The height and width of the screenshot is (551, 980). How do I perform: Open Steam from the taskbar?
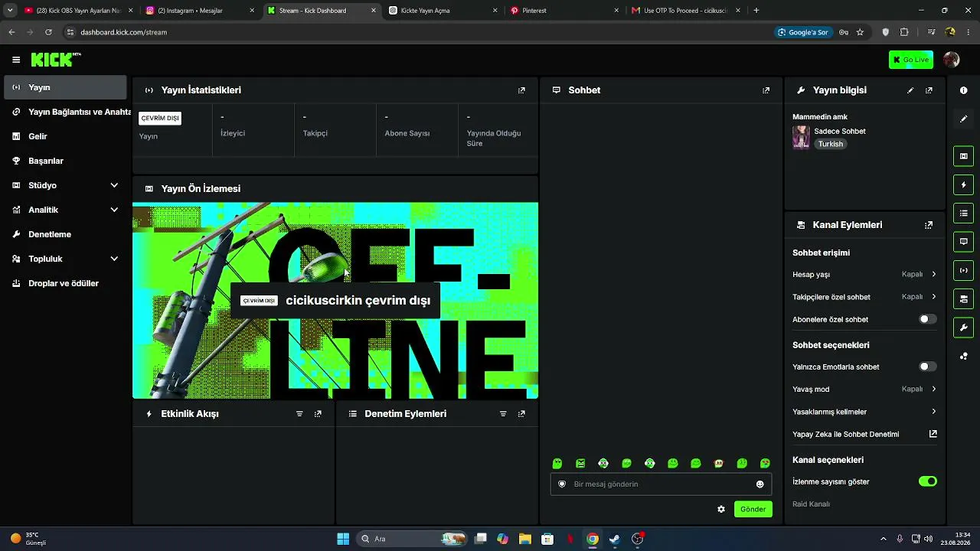(614, 539)
